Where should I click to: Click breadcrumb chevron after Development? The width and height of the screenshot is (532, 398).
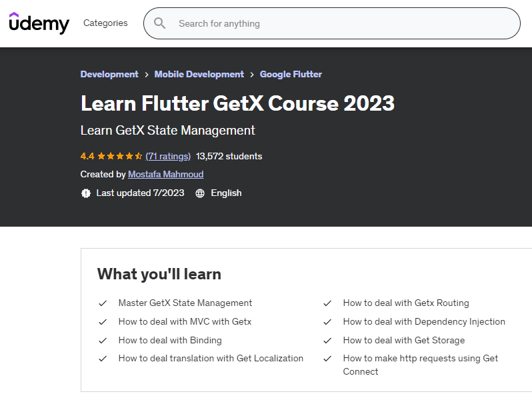tap(147, 75)
